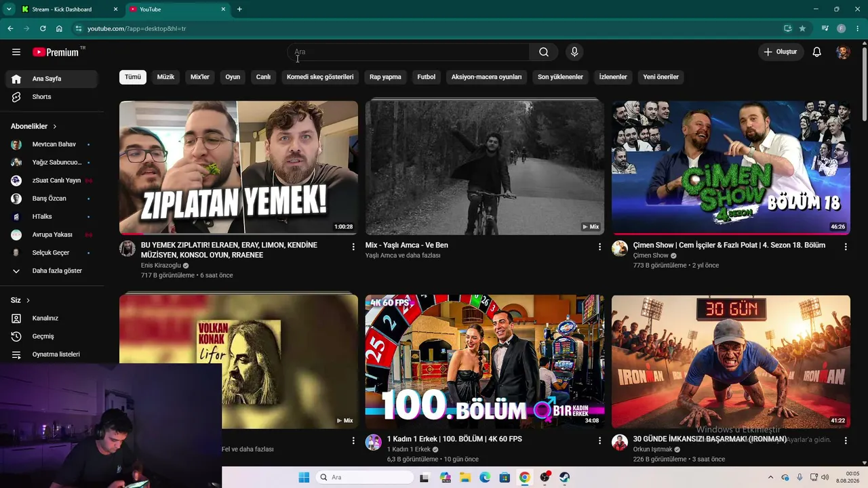This screenshot has width=868, height=488.
Task: Select the Müzik filter chip
Action: pos(165,77)
